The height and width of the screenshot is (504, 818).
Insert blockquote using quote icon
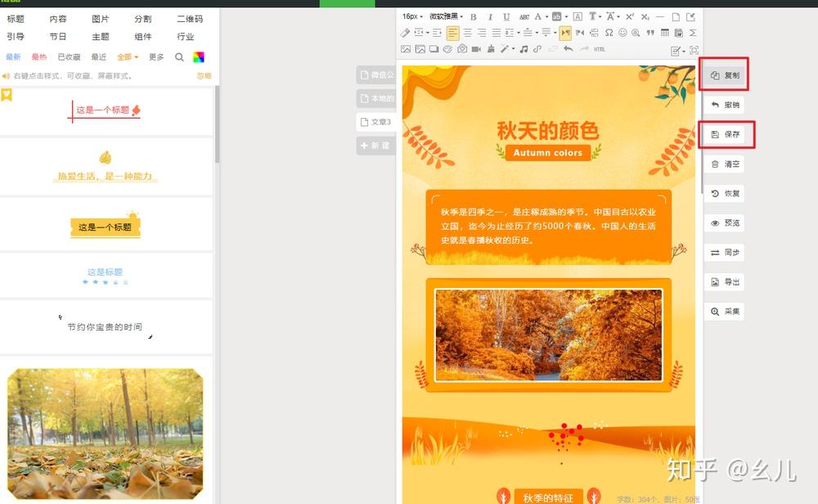(650, 33)
